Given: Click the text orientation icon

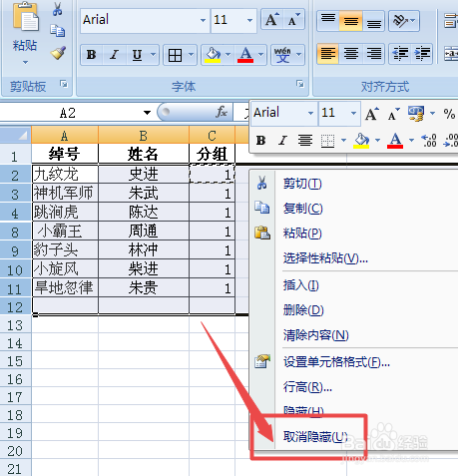Looking at the screenshot, I should (400, 21).
